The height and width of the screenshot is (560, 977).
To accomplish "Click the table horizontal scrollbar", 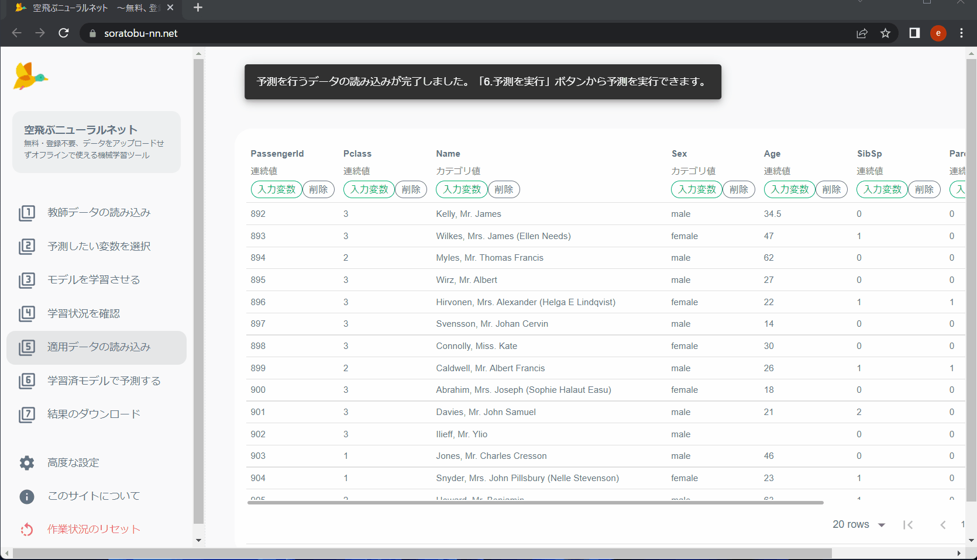I will coord(535,503).
